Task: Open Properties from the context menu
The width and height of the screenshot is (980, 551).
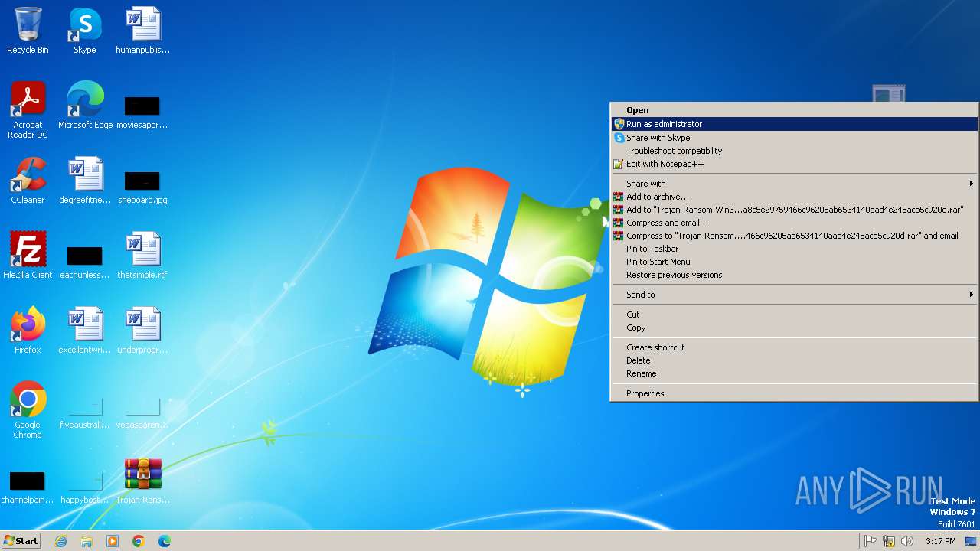Action: (794, 393)
